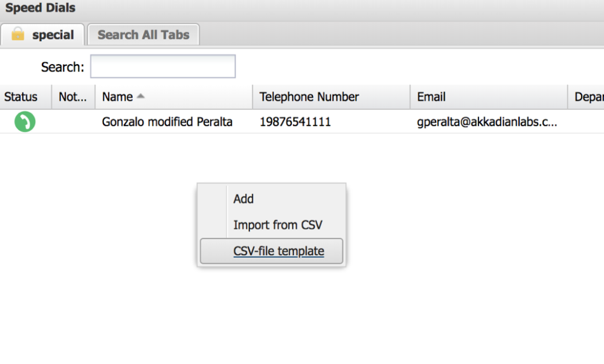The width and height of the screenshot is (604, 364).
Task: Sort by Telephone Number column header
Action: pyautogui.click(x=331, y=97)
